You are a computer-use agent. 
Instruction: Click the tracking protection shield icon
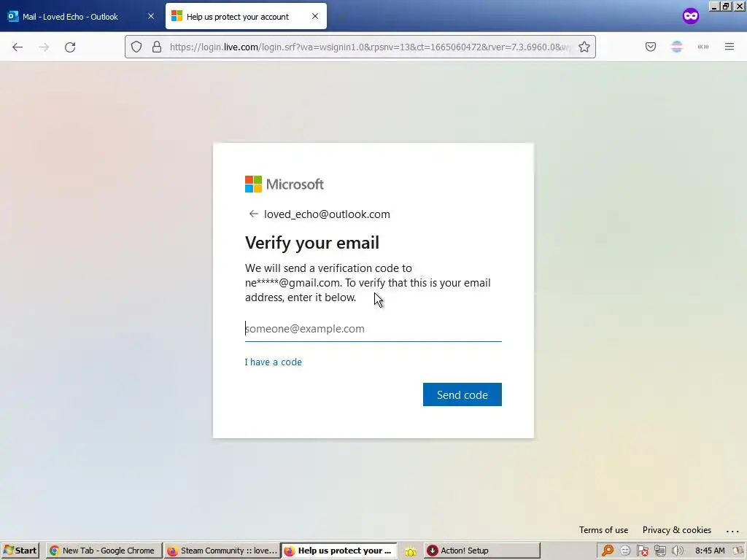click(136, 47)
